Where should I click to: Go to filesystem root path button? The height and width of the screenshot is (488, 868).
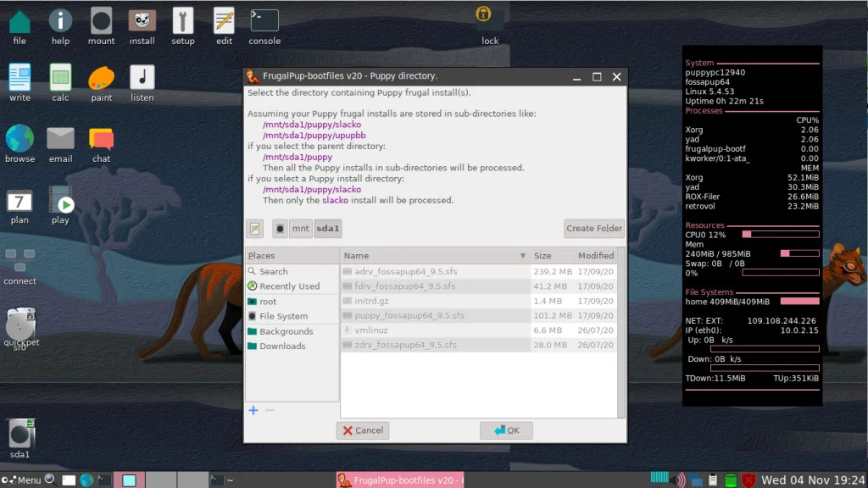[280, 229]
